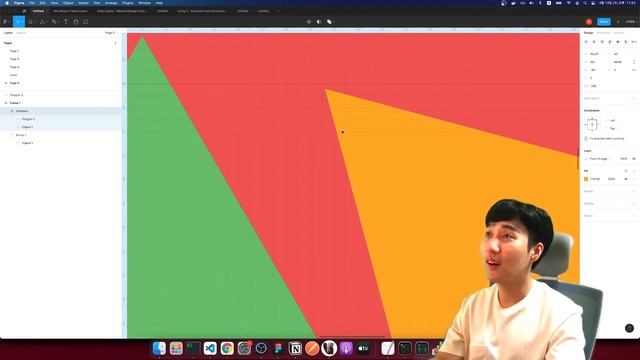Select the Hand tool
The image size is (640, 360).
click(x=76, y=22)
